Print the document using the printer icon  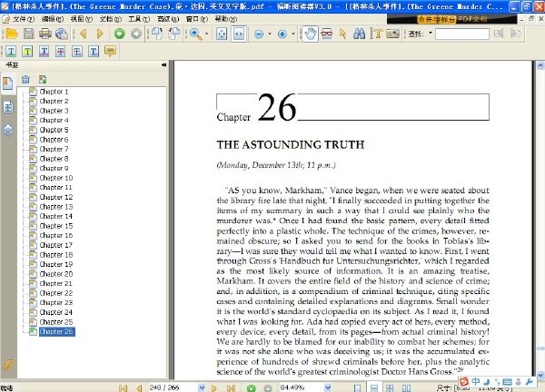coord(45,34)
